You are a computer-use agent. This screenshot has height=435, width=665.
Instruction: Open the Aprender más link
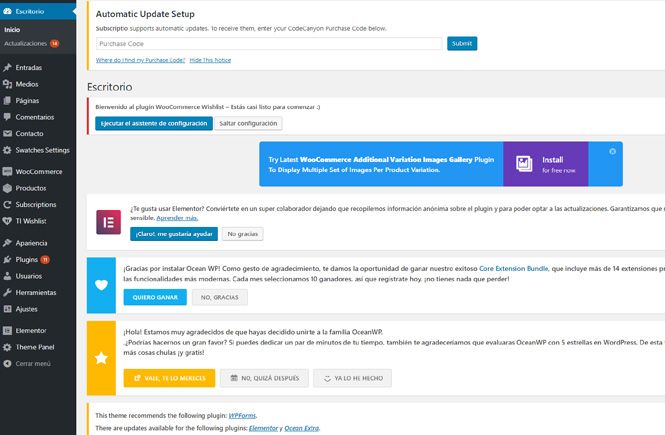tap(177, 218)
